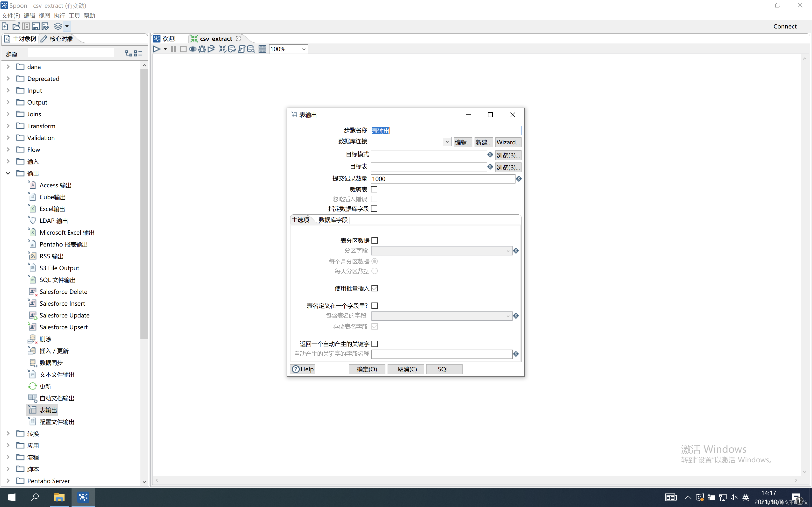Click the perspectives layers icon

pos(58,26)
